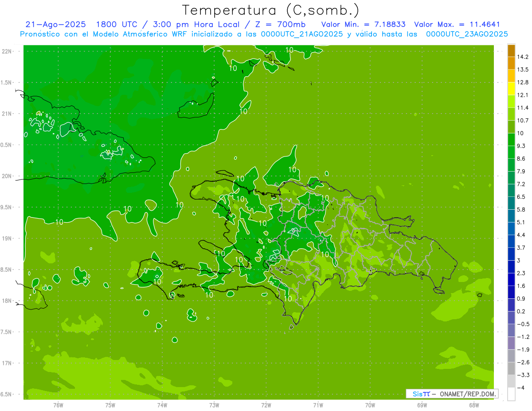The width and height of the screenshot is (532, 411).
Task: Click the longitude label "69W"
Action: pyautogui.click(x=422, y=405)
